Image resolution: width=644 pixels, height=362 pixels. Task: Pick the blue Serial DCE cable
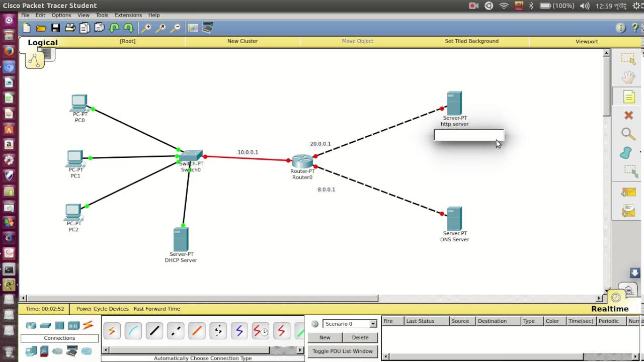pyautogui.click(x=239, y=331)
